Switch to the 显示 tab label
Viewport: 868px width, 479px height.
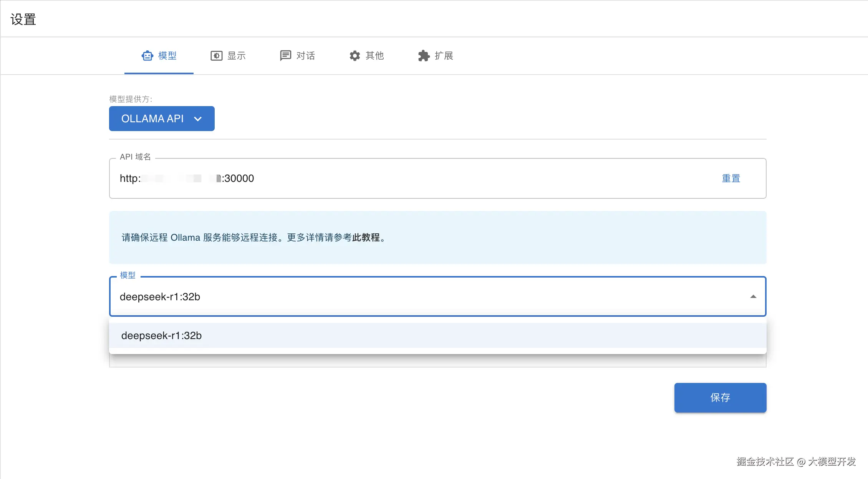pos(237,56)
